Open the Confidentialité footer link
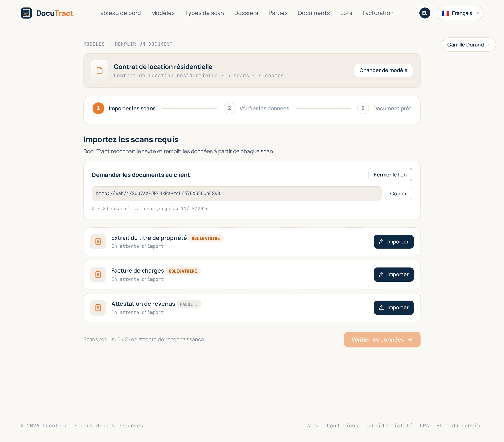The image size is (504, 442). (x=389, y=426)
